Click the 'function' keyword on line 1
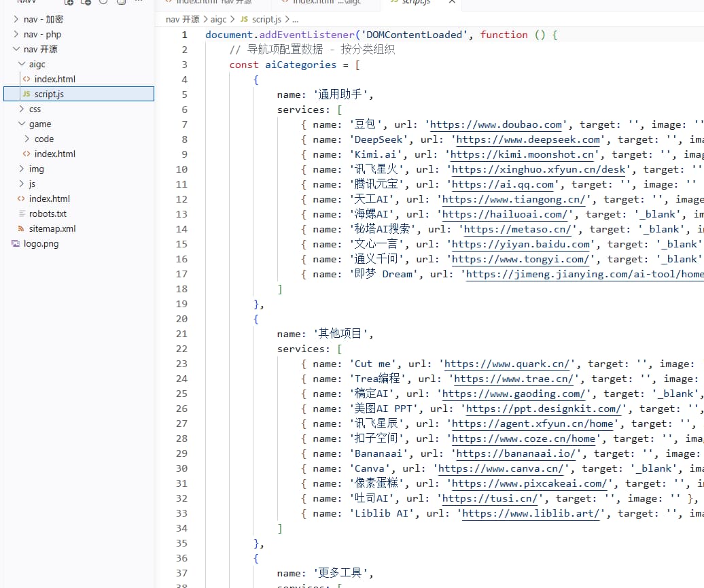 (x=504, y=35)
